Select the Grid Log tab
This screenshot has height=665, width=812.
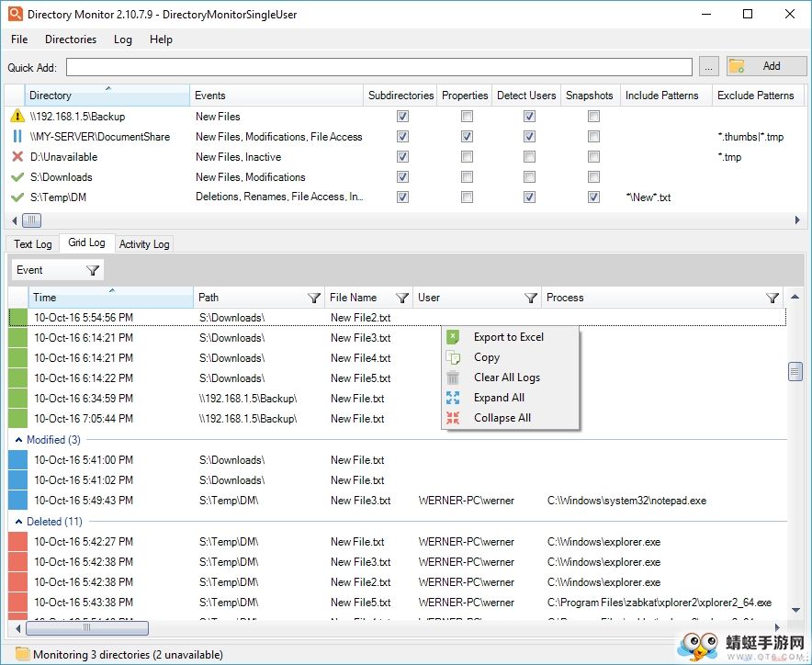pos(86,242)
